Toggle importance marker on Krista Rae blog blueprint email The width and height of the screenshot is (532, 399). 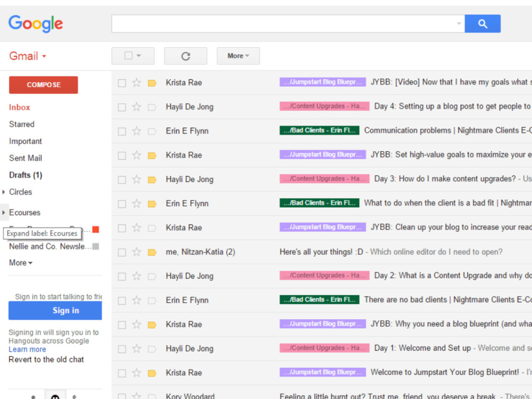pos(152,325)
